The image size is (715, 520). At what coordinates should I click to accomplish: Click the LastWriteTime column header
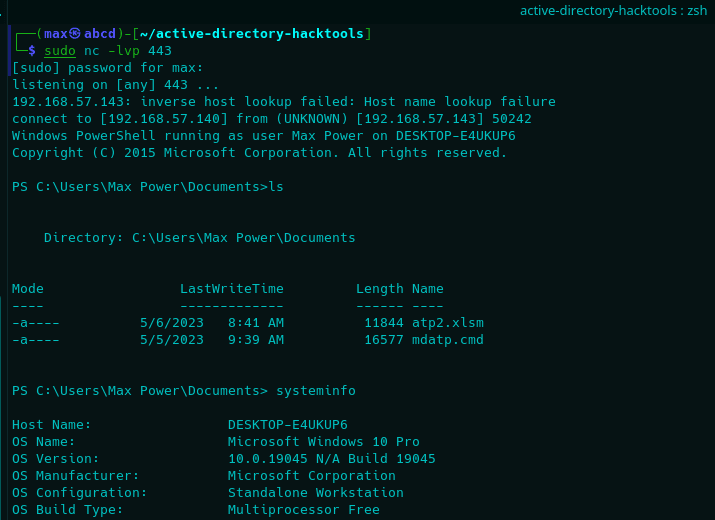pos(232,289)
